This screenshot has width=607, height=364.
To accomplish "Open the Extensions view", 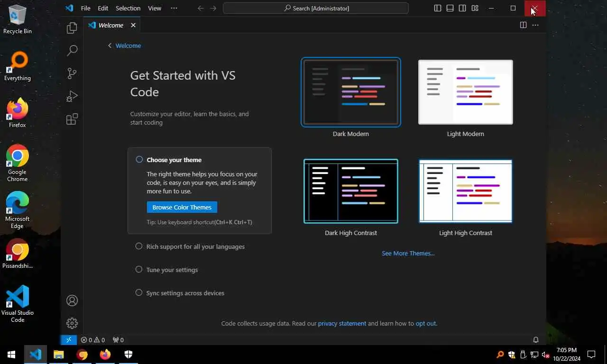I will [x=72, y=119].
